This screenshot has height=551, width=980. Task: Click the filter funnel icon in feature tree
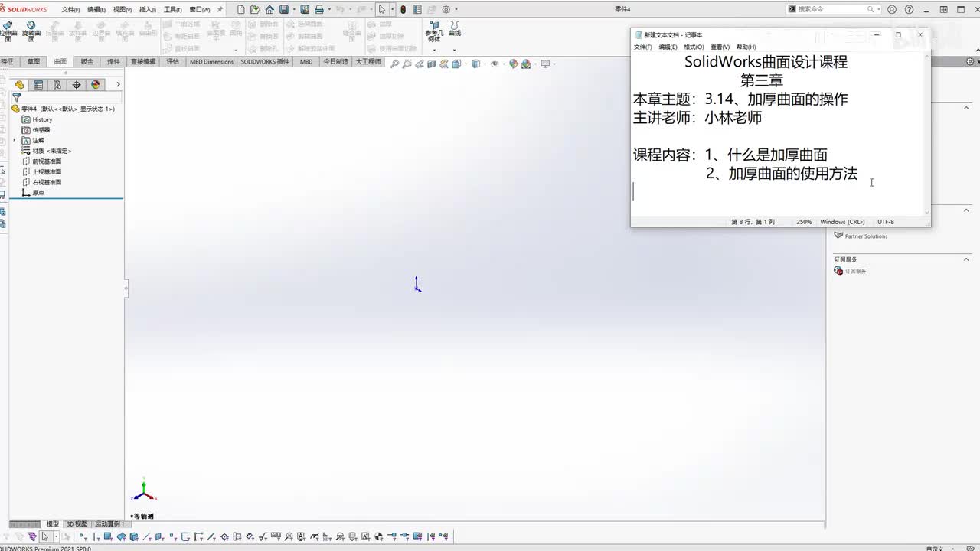pyautogui.click(x=17, y=98)
